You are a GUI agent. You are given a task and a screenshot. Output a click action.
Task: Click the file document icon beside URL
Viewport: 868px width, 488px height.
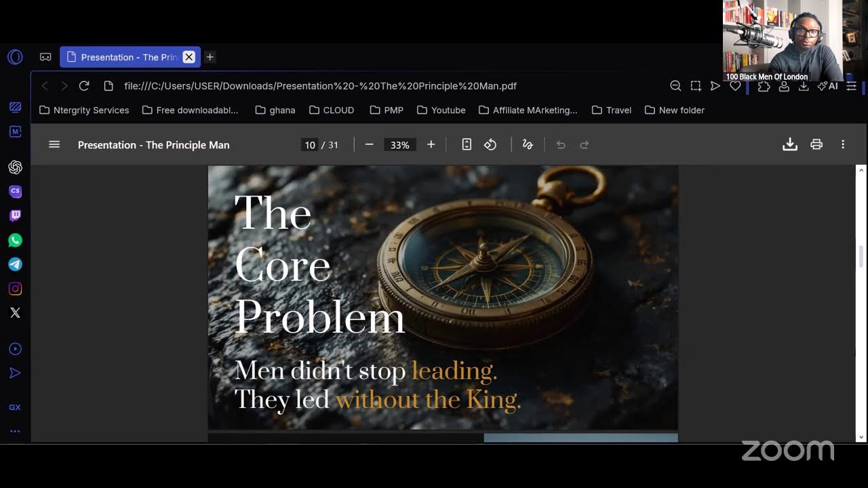click(x=108, y=86)
